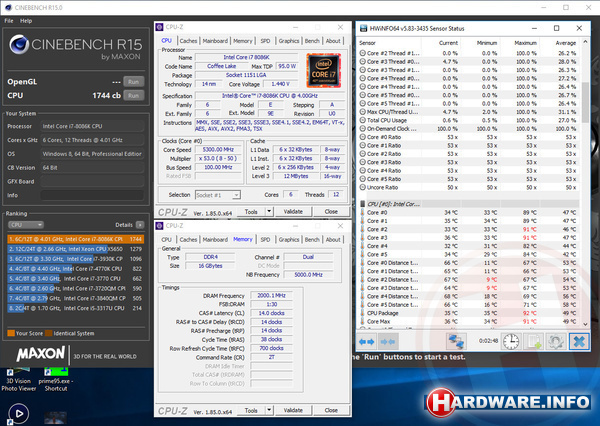Click the Tools button in upper CPU-Z
The height and width of the screenshot is (426, 600).
tap(251, 211)
